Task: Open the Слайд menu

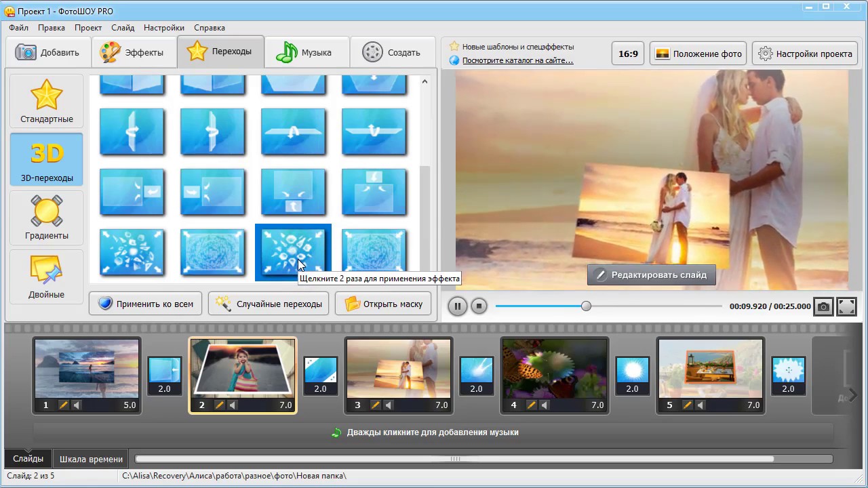Action: click(123, 28)
